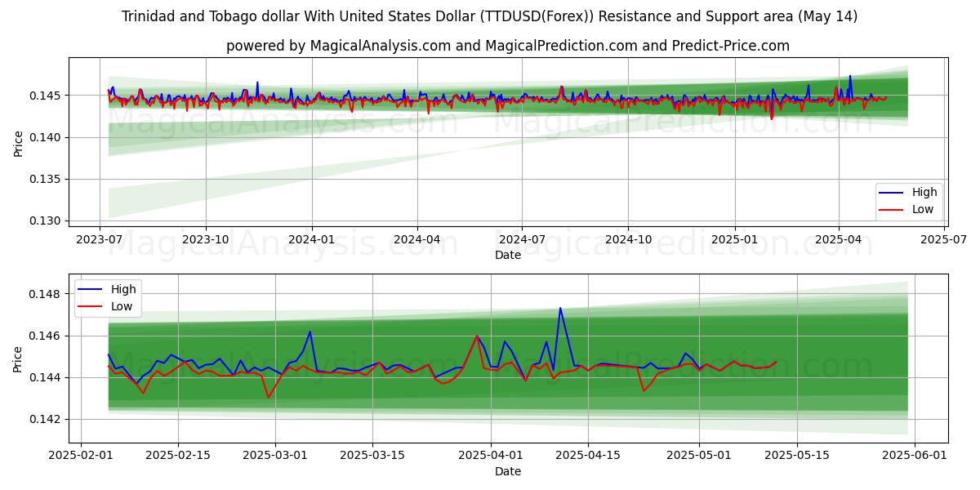Click the 2025-03-15 date tick label

[x=372, y=456]
